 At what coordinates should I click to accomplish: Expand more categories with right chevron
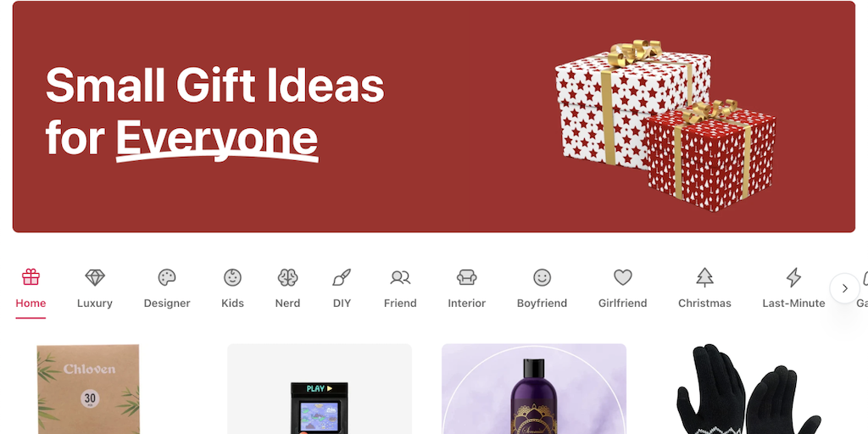845,288
